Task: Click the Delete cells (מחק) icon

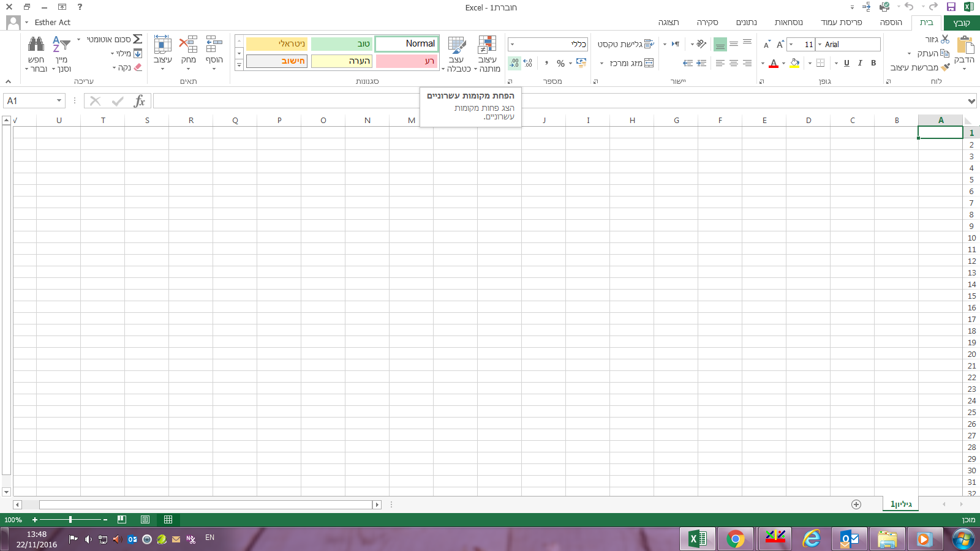Action: tap(188, 45)
